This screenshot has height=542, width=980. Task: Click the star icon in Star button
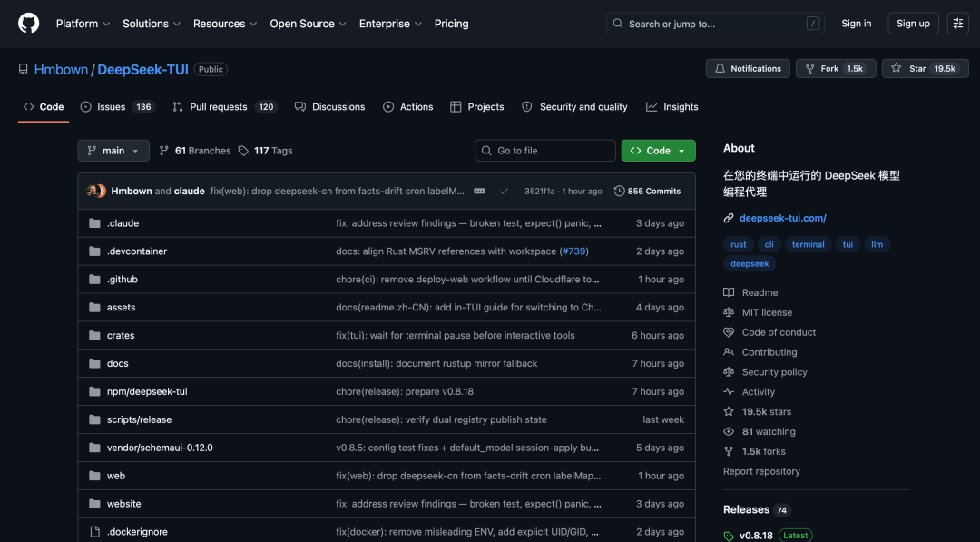pos(897,68)
